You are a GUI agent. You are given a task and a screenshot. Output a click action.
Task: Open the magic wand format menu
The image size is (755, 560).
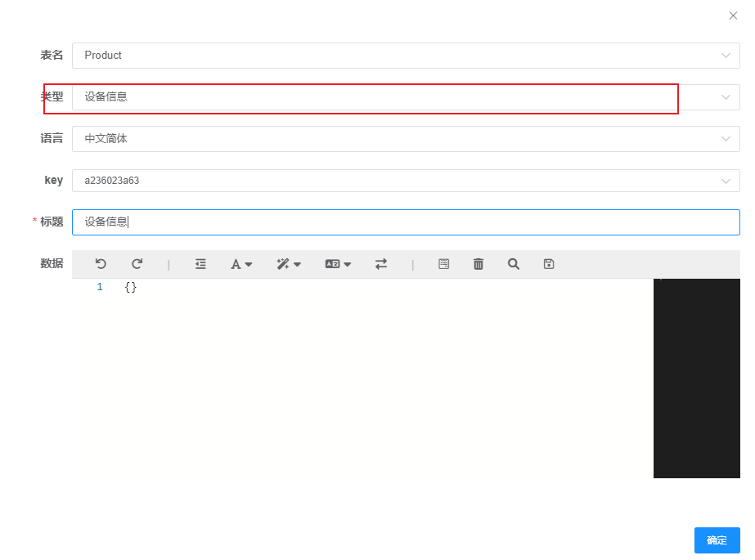289,263
